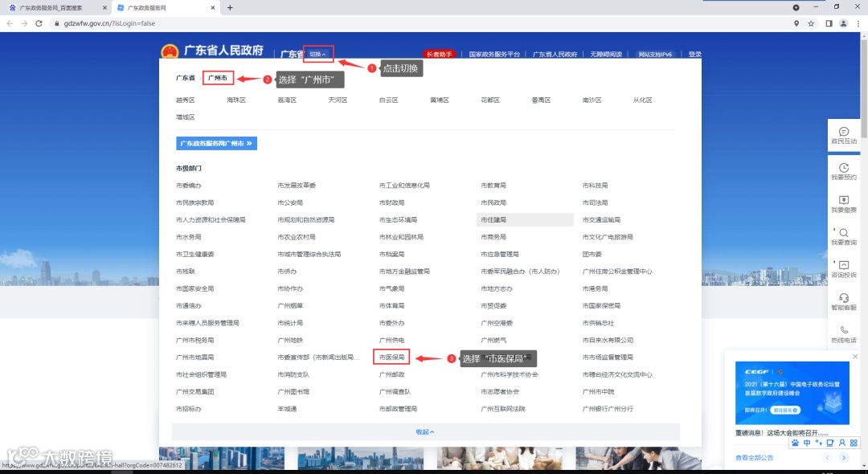The width and height of the screenshot is (868, 474).
Task: Open the 重磅消息 announcement headline
Action: tap(782, 433)
